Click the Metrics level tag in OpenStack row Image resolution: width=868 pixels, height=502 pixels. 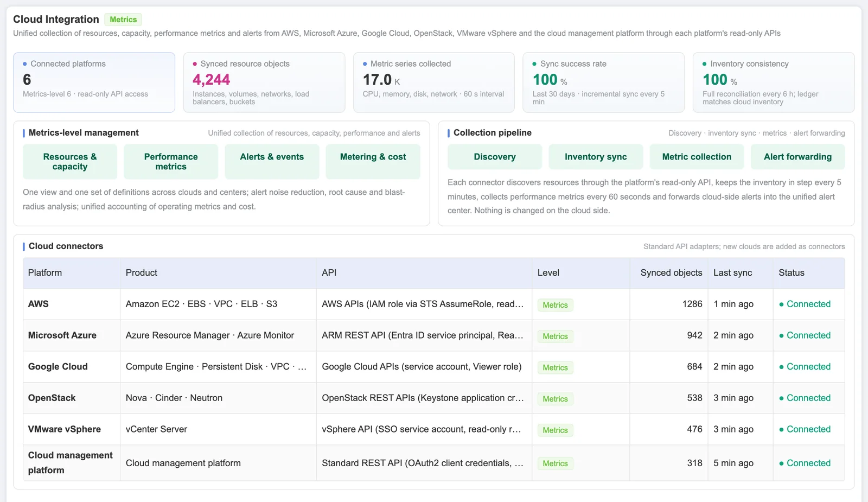[555, 399]
